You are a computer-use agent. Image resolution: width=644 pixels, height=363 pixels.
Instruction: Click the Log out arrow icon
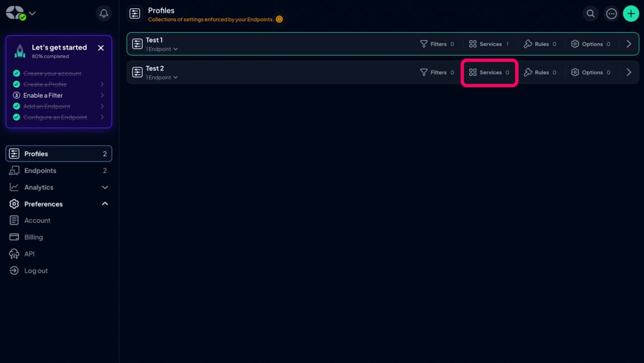click(14, 271)
